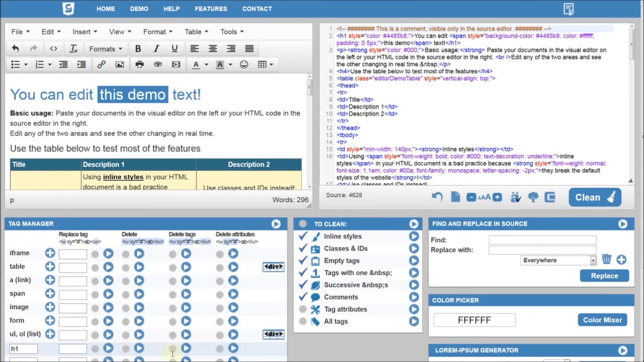Open the Insert menu
Screen dimensions: 644x362
pos(85,32)
